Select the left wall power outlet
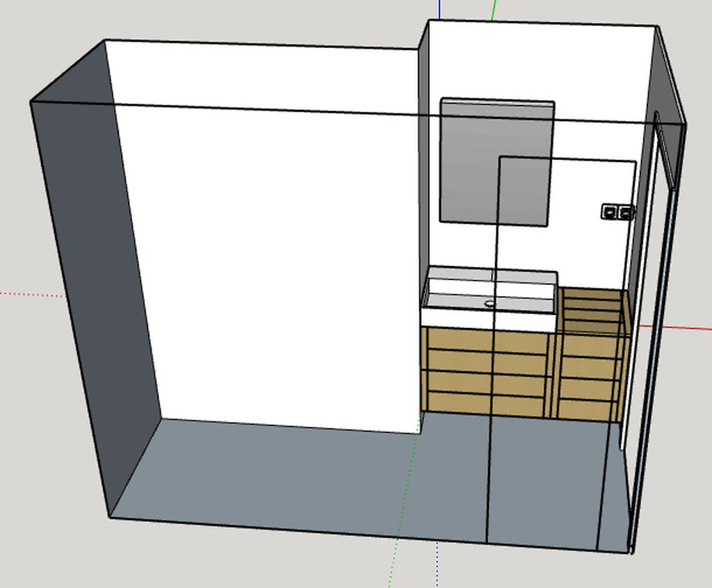The width and height of the screenshot is (712, 588). (x=609, y=211)
